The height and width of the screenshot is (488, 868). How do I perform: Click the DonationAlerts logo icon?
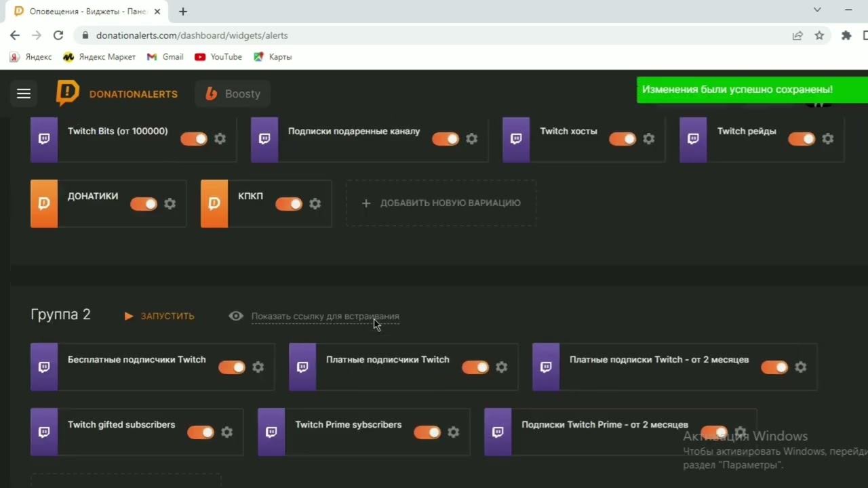(x=67, y=94)
